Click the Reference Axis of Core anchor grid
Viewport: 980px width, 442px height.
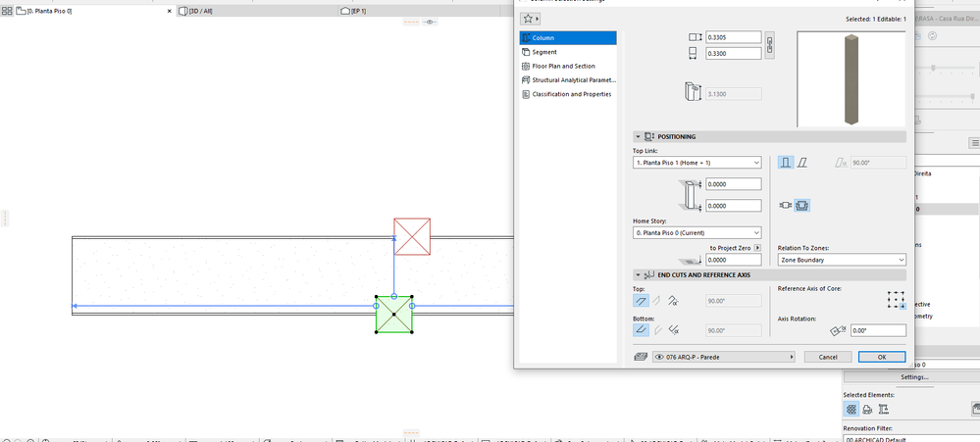coord(897,300)
